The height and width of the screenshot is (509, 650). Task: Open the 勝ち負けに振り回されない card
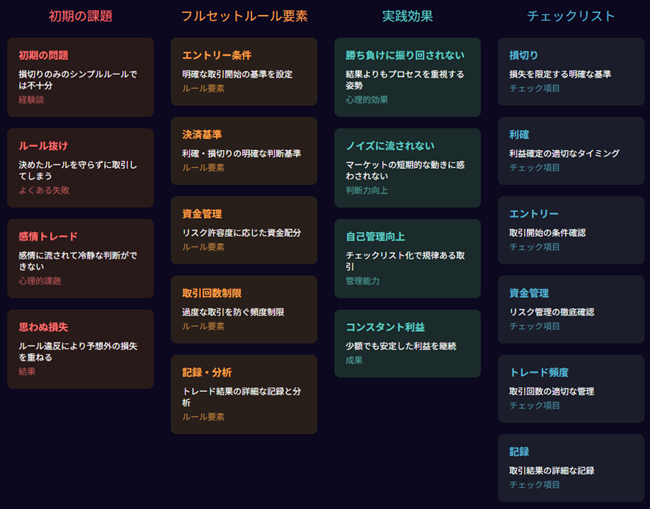point(407,77)
